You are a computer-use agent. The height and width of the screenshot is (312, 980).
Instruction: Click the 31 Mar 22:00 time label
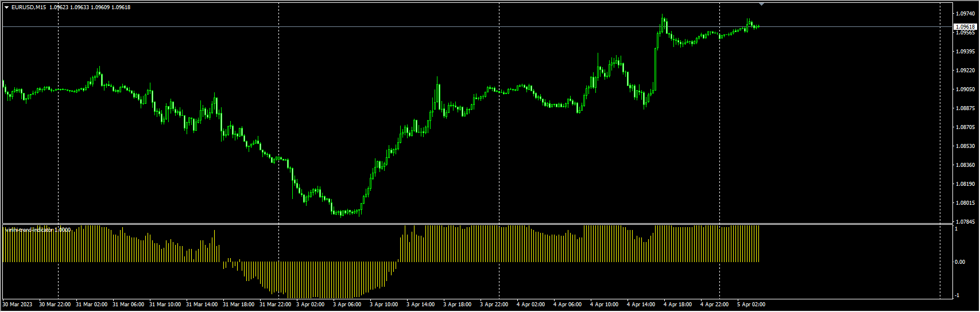click(x=275, y=305)
